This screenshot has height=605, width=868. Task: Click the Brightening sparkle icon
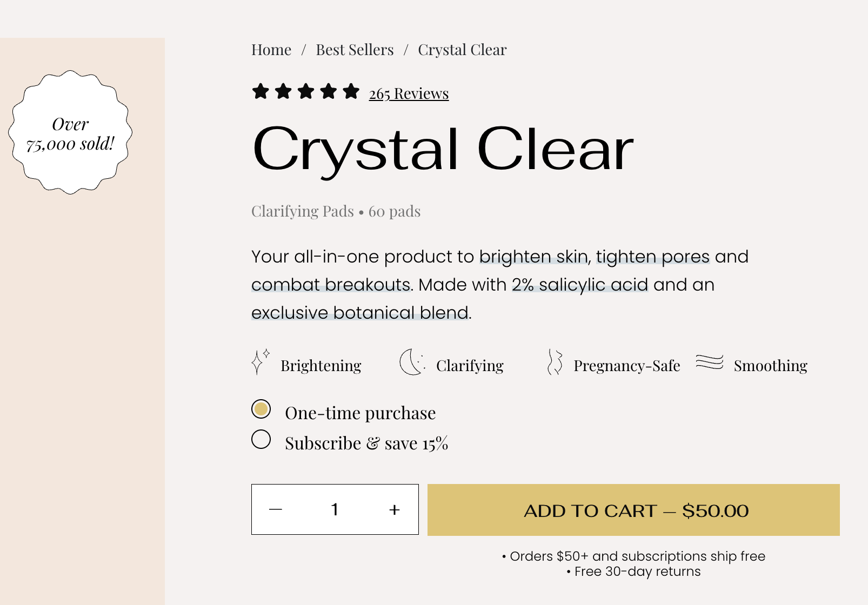(x=261, y=362)
